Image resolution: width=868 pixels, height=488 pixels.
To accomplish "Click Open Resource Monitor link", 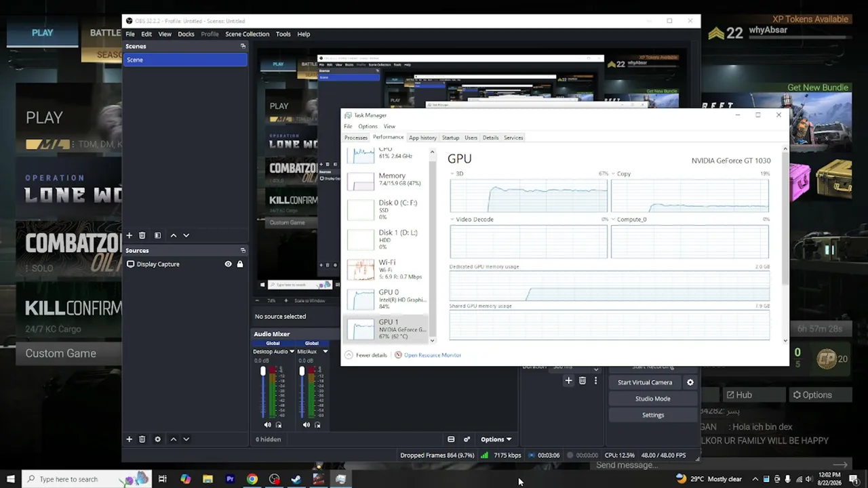I will [x=433, y=355].
